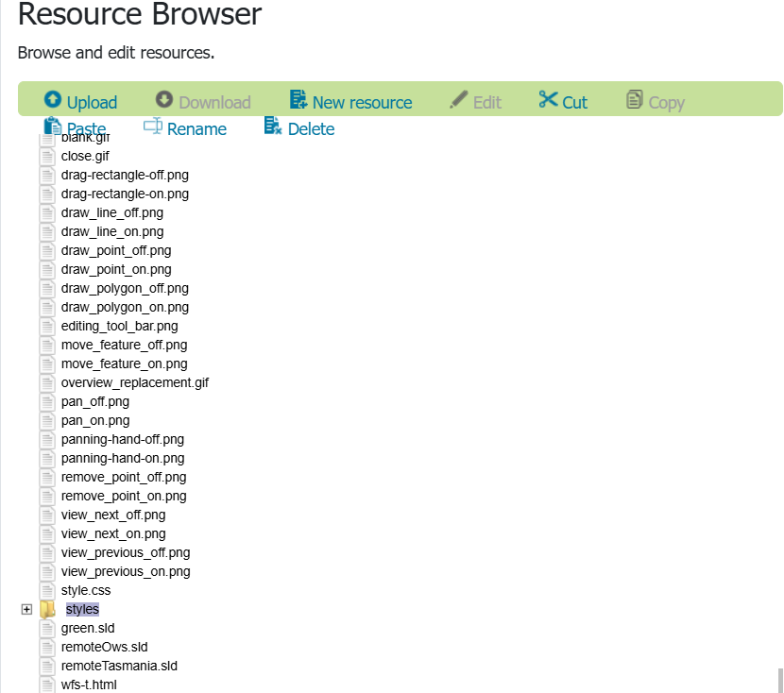Click the Upload arrow icon
Image resolution: width=784 pixels, height=693 pixels.
53,99
